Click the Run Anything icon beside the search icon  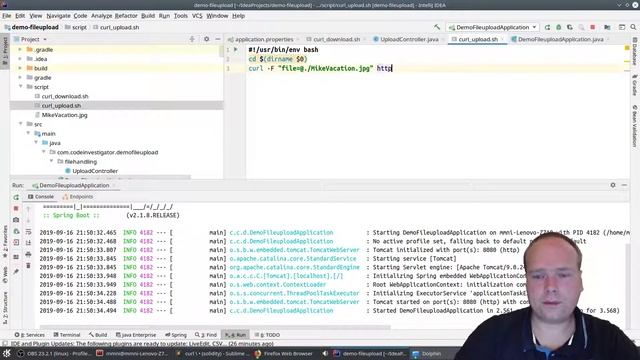coord(622,27)
